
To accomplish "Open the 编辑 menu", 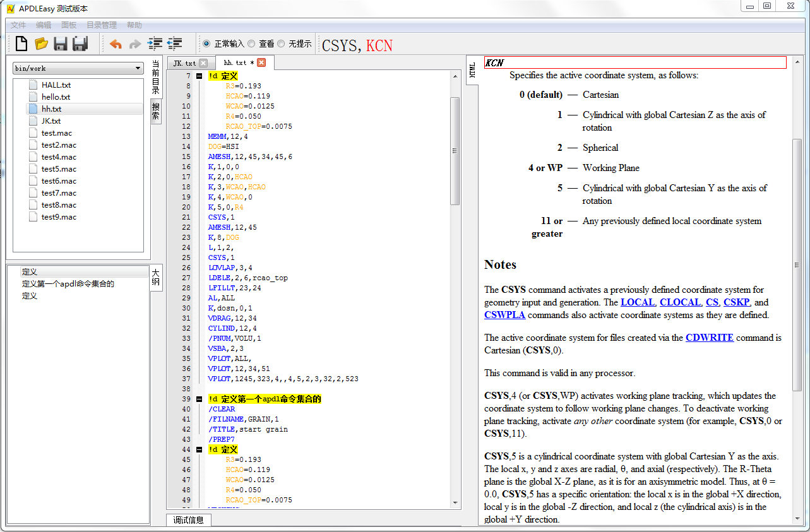I will click(x=44, y=25).
